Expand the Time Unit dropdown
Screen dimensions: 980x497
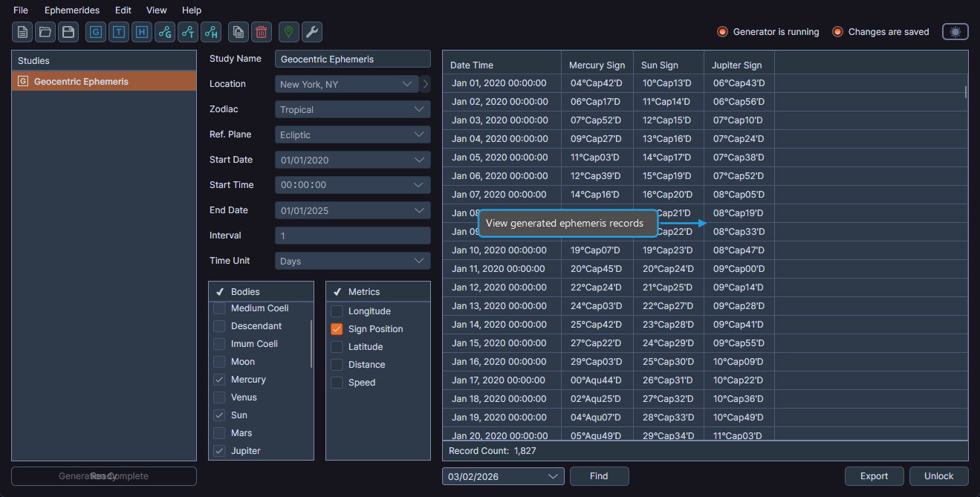[x=352, y=260]
